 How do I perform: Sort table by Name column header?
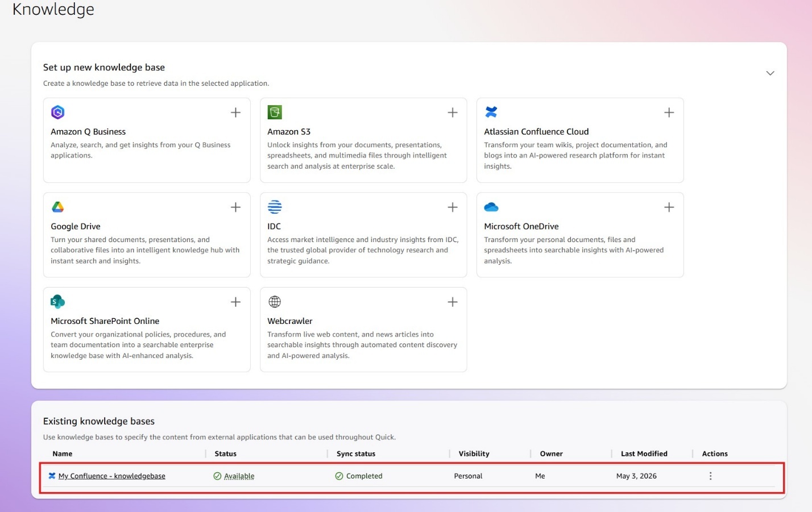tap(63, 453)
